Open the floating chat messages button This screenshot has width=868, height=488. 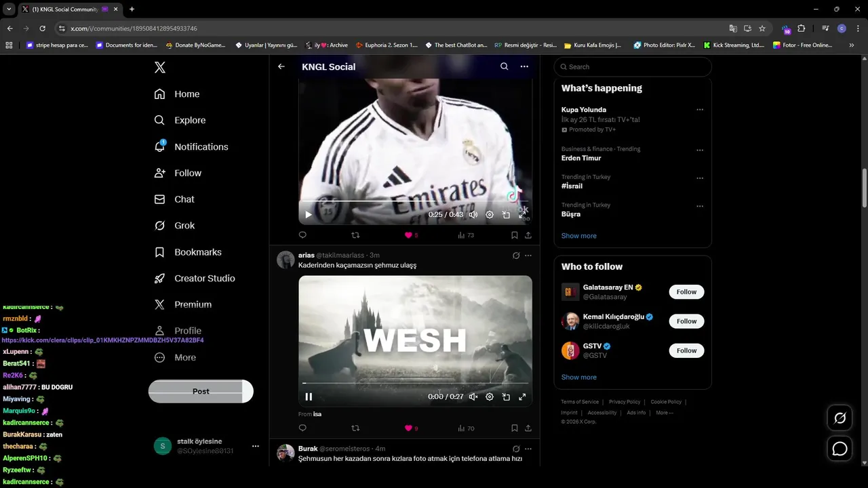click(x=840, y=449)
